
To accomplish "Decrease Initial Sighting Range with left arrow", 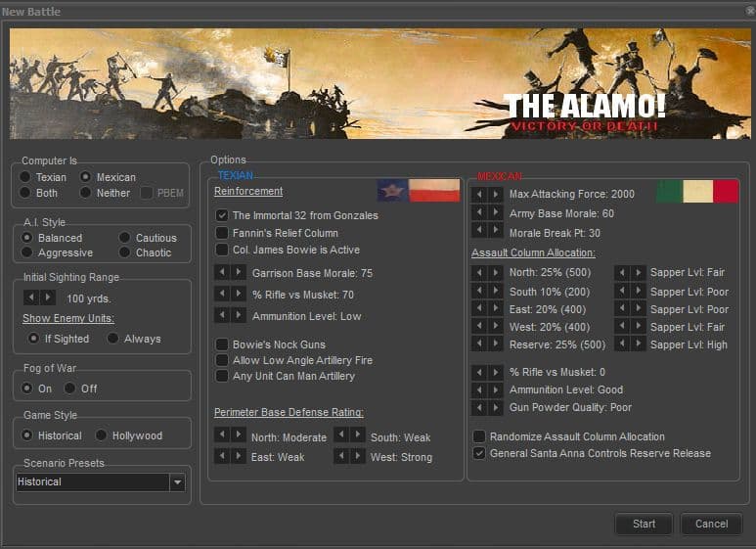I will [31, 297].
